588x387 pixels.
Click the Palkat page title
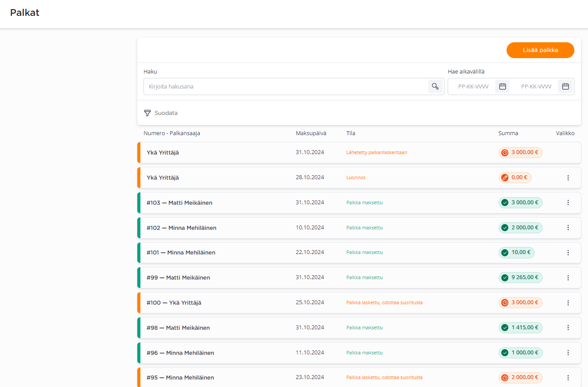25,13
